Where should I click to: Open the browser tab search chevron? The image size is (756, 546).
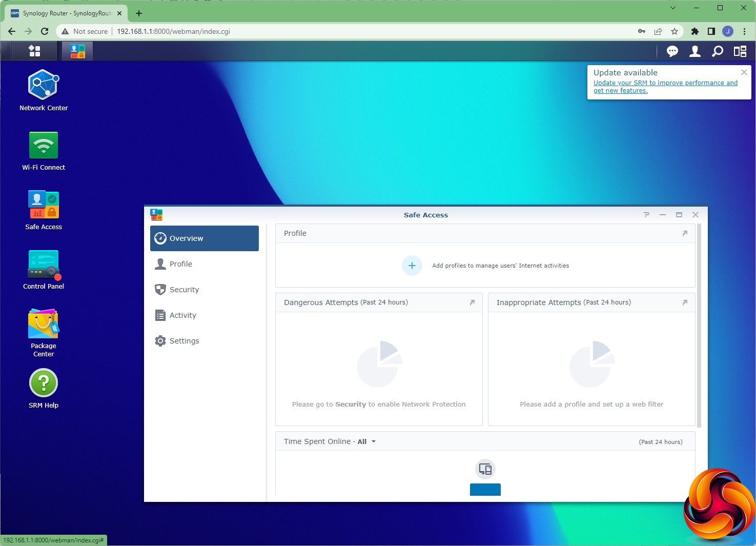pyautogui.click(x=673, y=8)
